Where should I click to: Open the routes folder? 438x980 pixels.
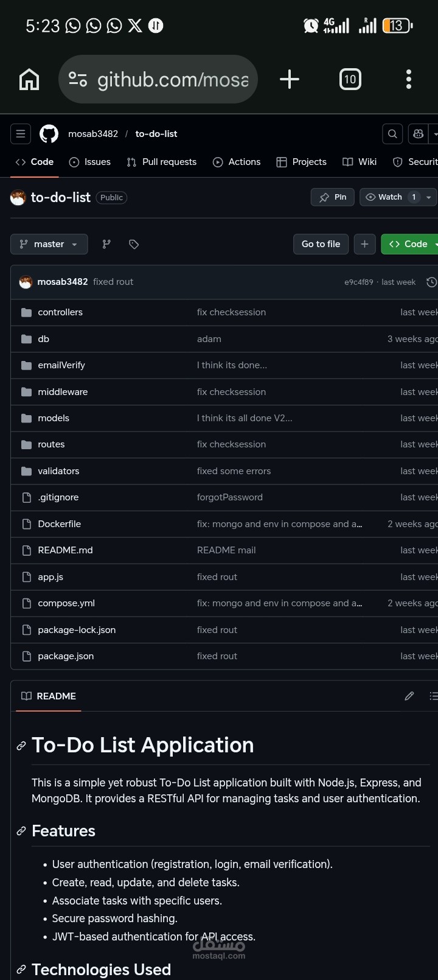(51, 444)
